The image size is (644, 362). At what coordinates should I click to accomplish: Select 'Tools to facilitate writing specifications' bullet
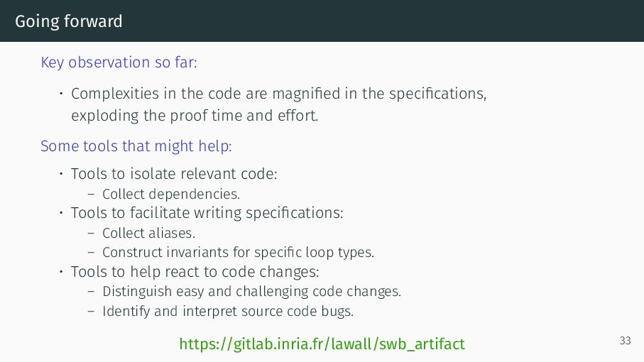point(207,213)
